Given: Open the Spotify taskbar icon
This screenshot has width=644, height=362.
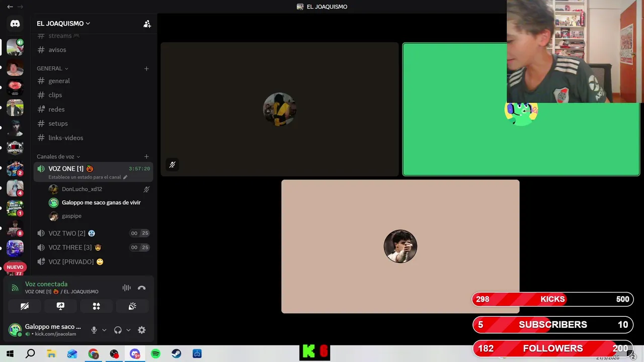Looking at the screenshot, I should click(x=155, y=354).
